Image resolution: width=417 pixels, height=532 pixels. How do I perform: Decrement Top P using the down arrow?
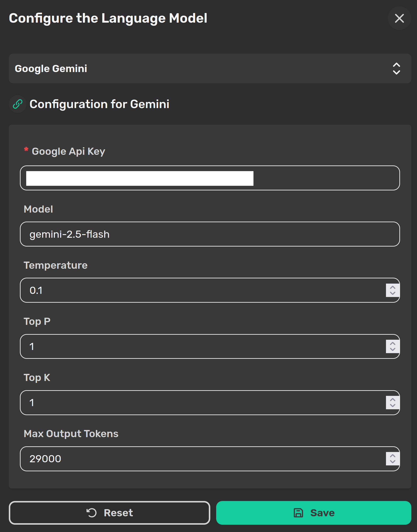click(393, 349)
